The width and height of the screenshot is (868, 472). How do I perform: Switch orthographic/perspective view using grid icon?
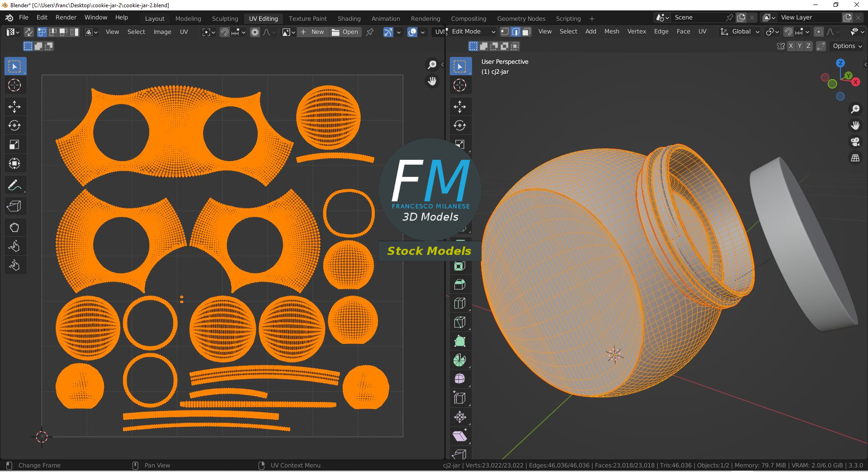pos(855,158)
